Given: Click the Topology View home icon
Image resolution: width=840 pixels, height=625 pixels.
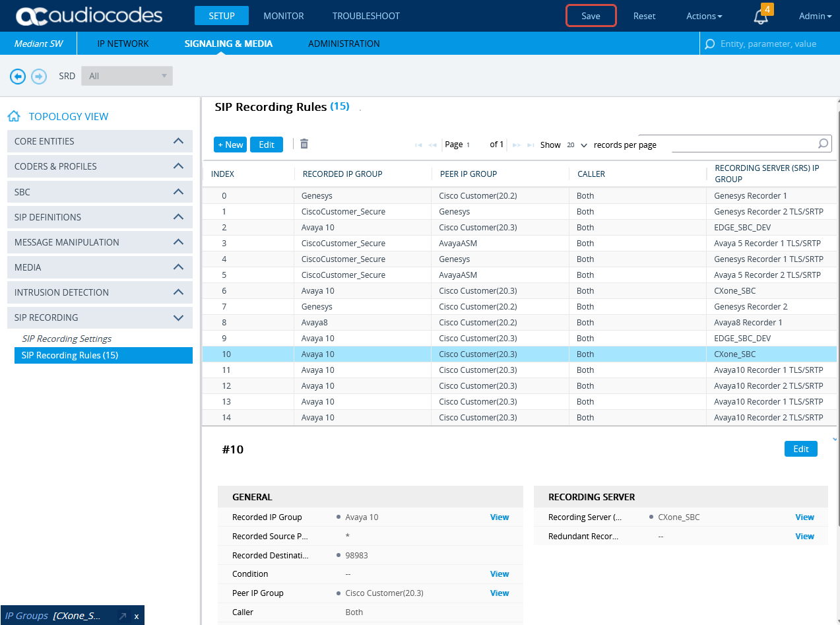Looking at the screenshot, I should click(x=14, y=116).
